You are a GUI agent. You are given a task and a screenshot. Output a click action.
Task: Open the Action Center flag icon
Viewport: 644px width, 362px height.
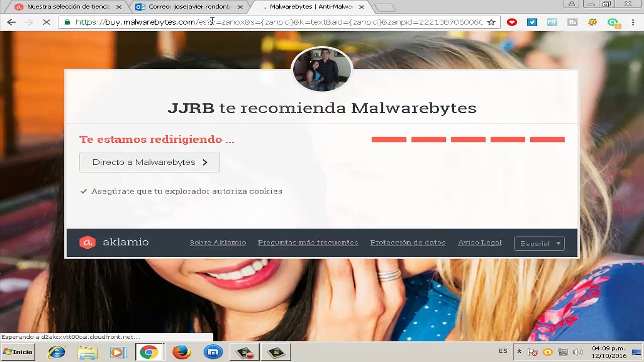(533, 352)
